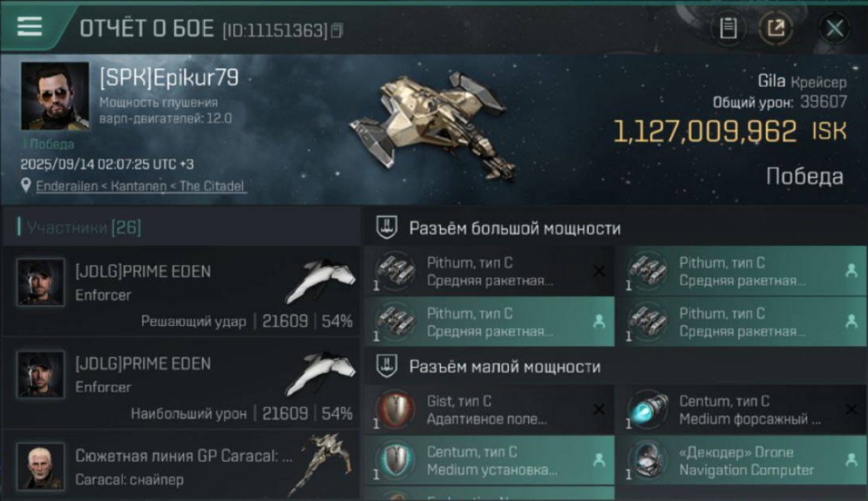This screenshot has width=868, height=501.
Task: Copy the battle report ID
Action: [x=337, y=31]
